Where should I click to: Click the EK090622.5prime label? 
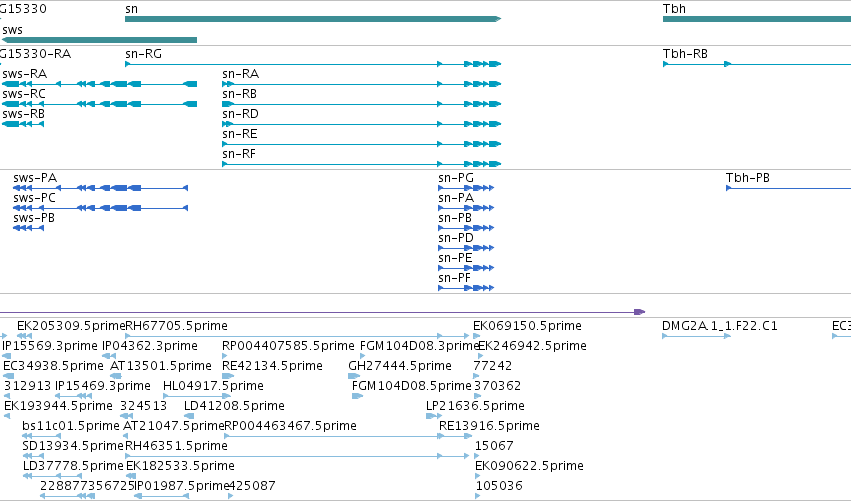[529, 466]
